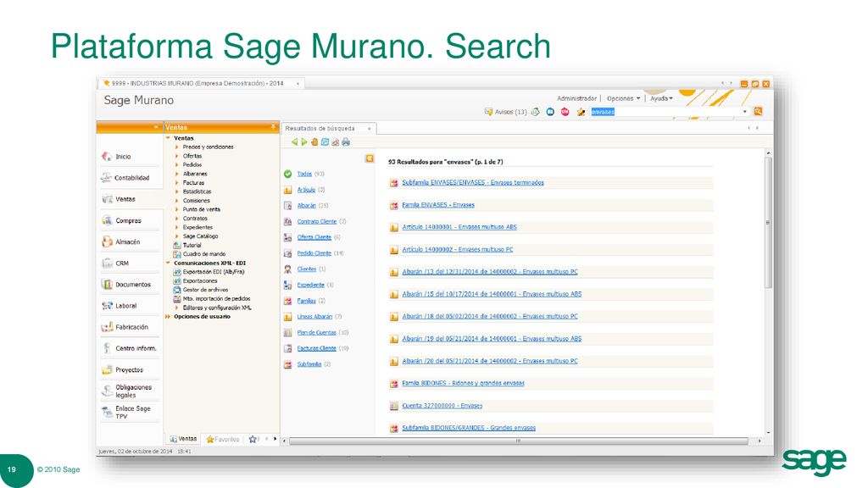Expand Precios y condiciones node
Viewport: 868px width, 488px height.
pyautogui.click(x=176, y=147)
